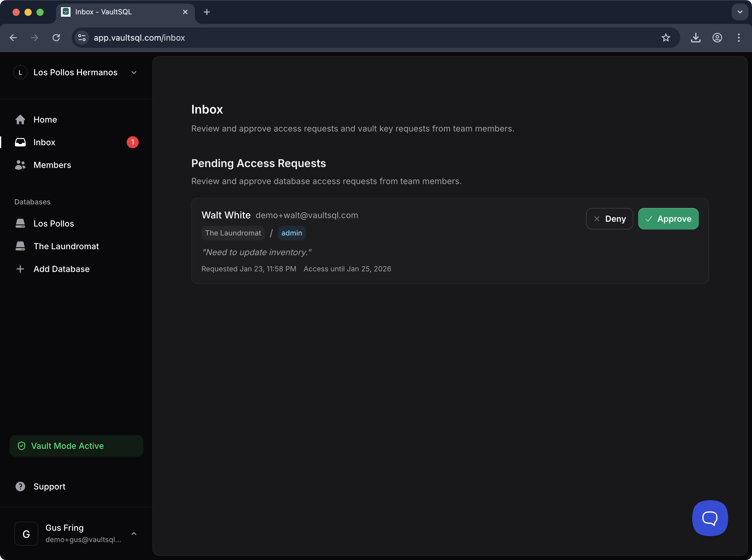Open the tab search dropdown arrow
The height and width of the screenshot is (560, 752).
point(740,12)
